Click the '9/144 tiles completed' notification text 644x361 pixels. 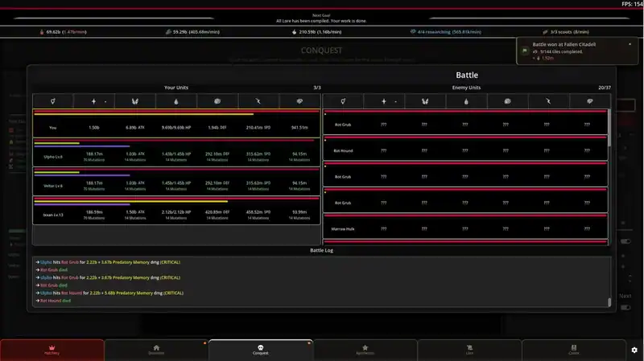[561, 51]
